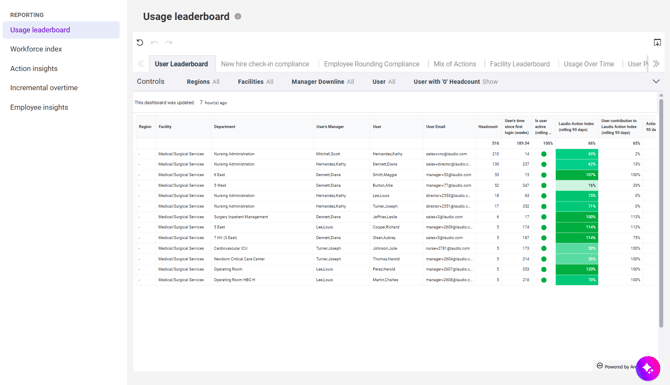
Task: Open the Manager Downline filter
Action: (323, 82)
